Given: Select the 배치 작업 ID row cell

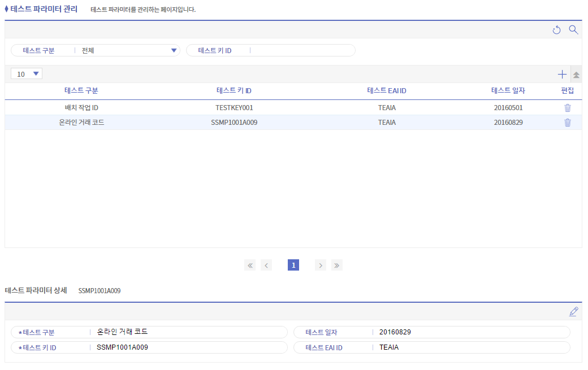Looking at the screenshot, I should click(81, 108).
